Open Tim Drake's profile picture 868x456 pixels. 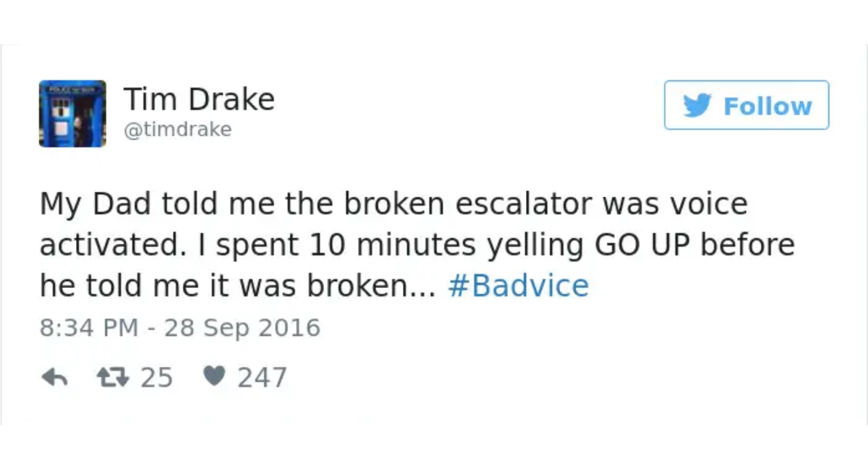click(x=72, y=113)
